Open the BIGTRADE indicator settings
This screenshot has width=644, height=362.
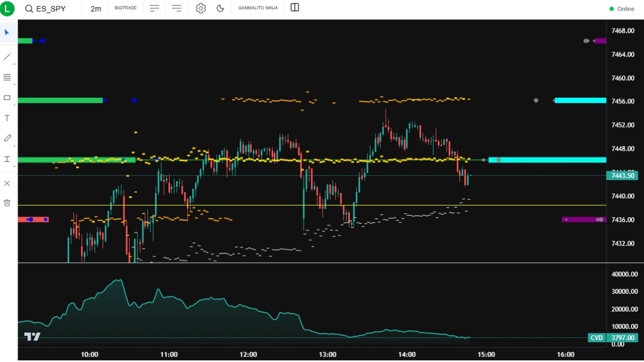click(126, 9)
